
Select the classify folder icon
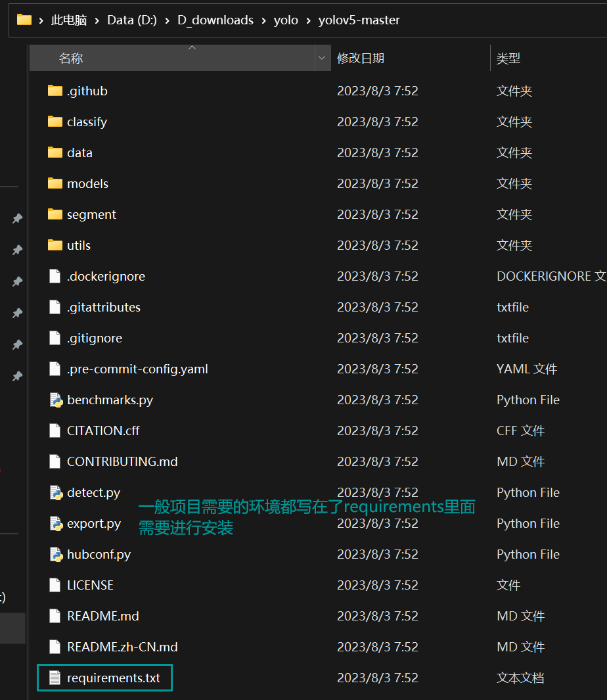click(55, 122)
